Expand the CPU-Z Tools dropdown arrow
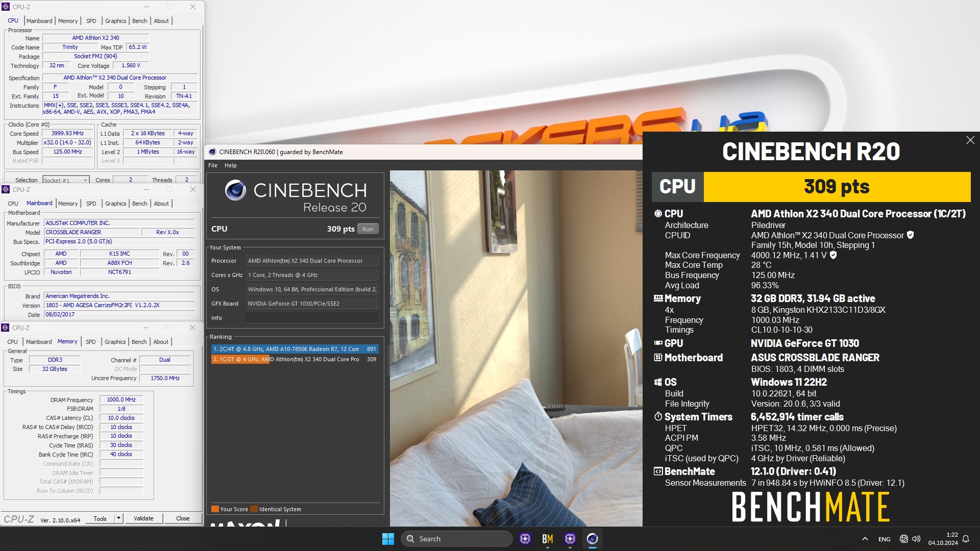Screen dimensions: 980x551 coord(118,518)
